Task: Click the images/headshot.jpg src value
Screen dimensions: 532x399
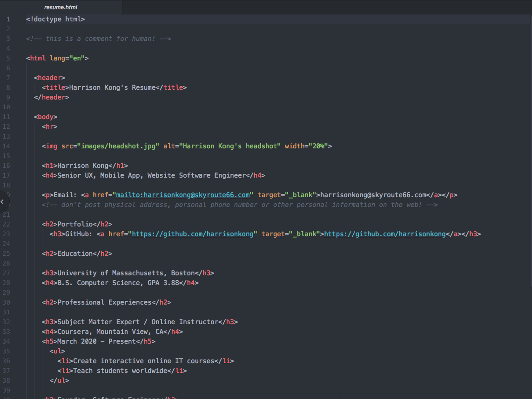Action: pos(118,146)
